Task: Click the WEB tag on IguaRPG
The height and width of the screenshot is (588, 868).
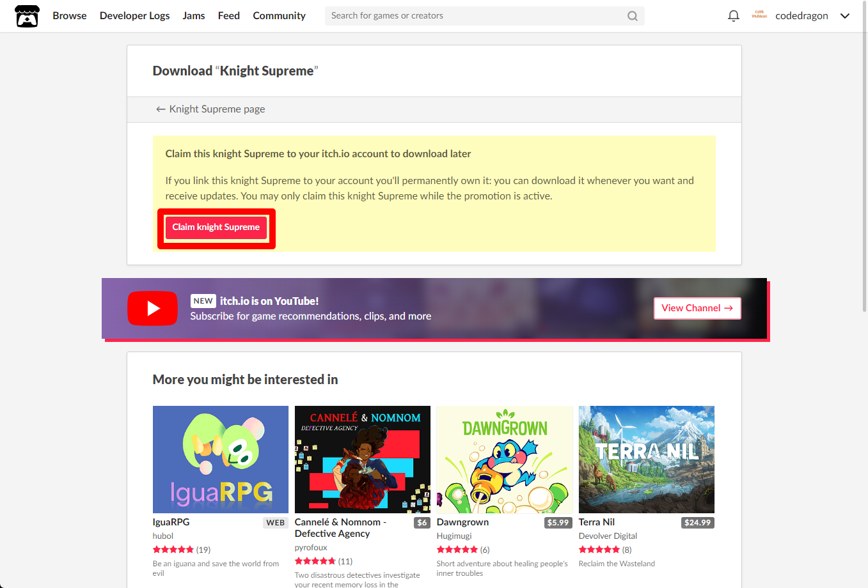Action: pos(276,523)
